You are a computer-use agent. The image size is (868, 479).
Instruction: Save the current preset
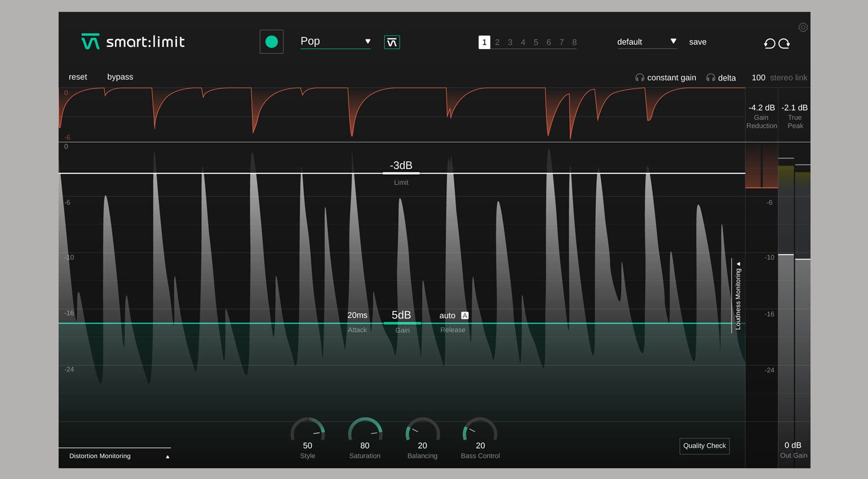[x=698, y=42]
